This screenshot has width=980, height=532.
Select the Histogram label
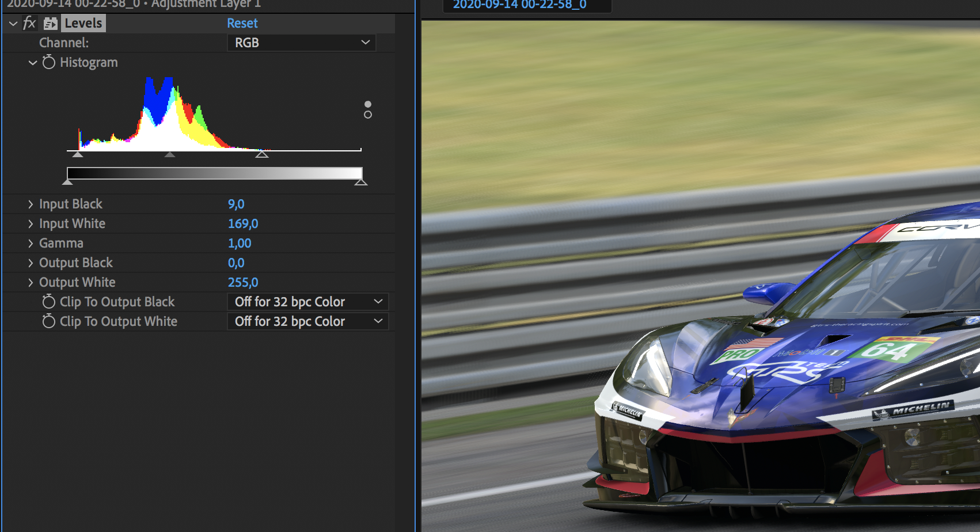tap(89, 62)
